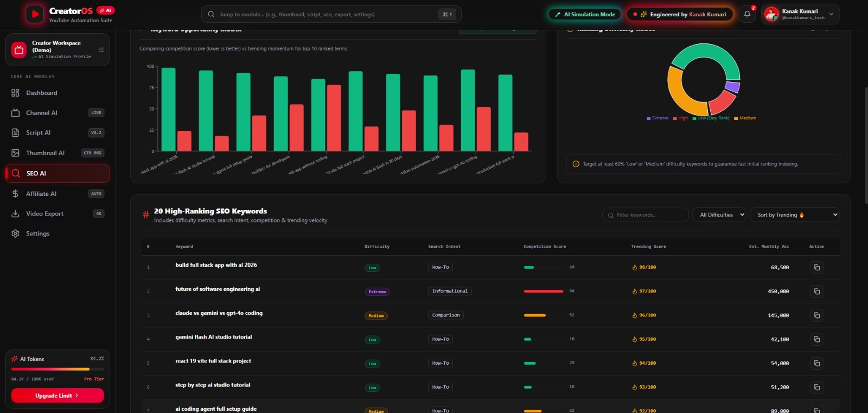Open workspace options icon beside Creator Workspace
868x413 pixels.
point(101,50)
